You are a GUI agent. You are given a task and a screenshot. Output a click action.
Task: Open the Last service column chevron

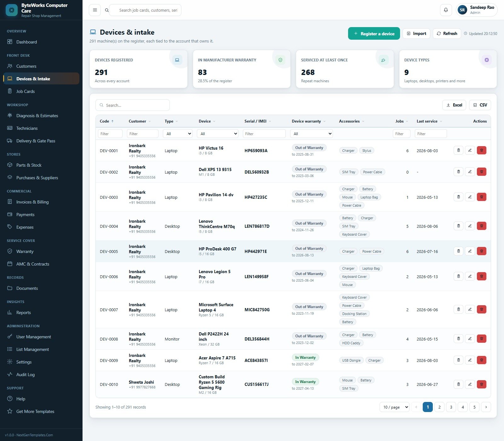tap(441, 121)
